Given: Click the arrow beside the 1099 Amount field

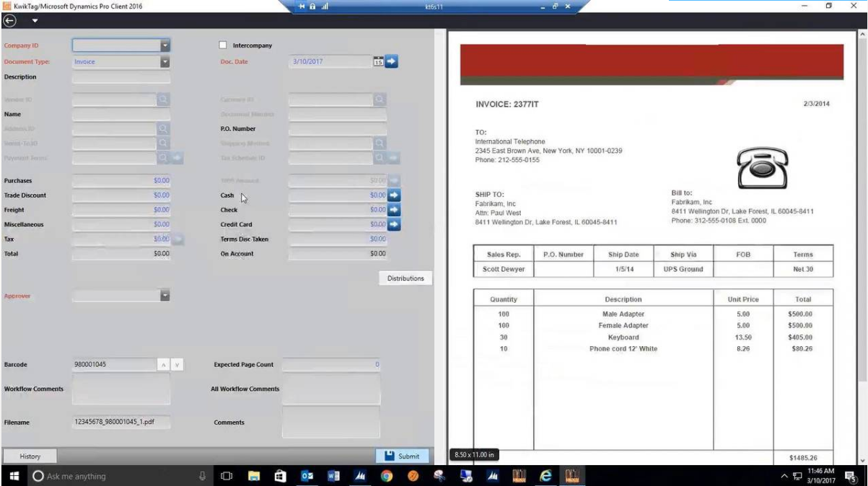Looking at the screenshot, I should coord(394,180).
